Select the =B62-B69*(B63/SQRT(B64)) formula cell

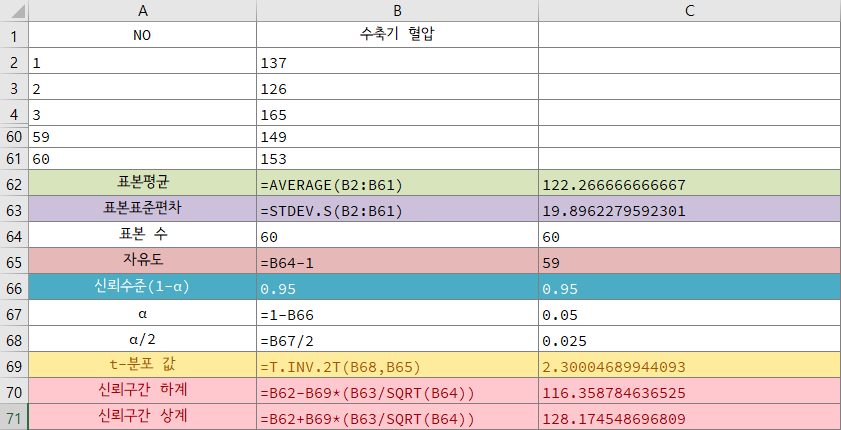click(x=397, y=391)
